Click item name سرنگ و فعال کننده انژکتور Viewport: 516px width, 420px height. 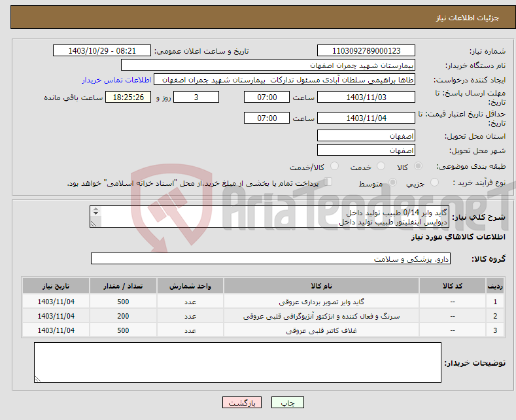point(321,317)
